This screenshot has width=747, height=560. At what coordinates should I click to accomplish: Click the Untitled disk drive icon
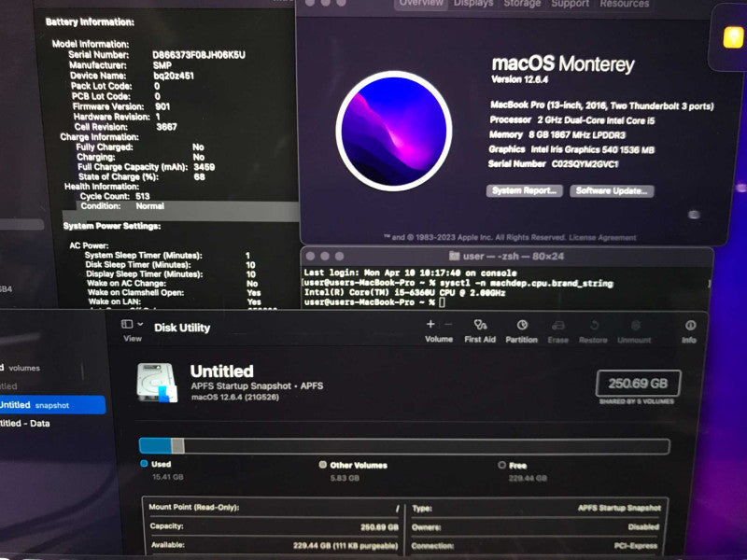(157, 383)
